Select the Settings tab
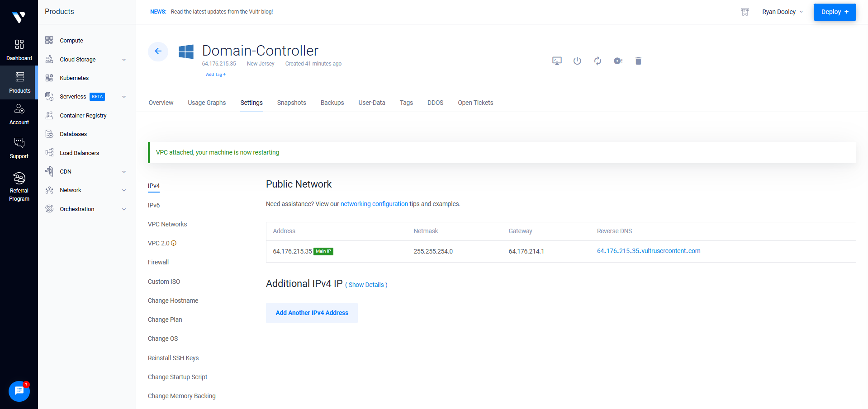The height and width of the screenshot is (409, 868). 251,103
